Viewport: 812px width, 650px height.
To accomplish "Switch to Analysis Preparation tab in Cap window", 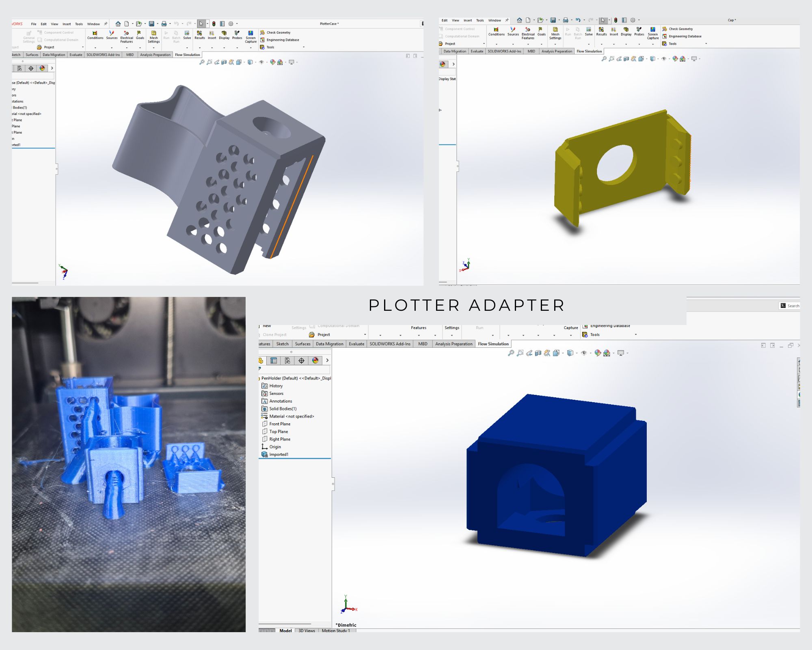I will pyautogui.click(x=557, y=51).
